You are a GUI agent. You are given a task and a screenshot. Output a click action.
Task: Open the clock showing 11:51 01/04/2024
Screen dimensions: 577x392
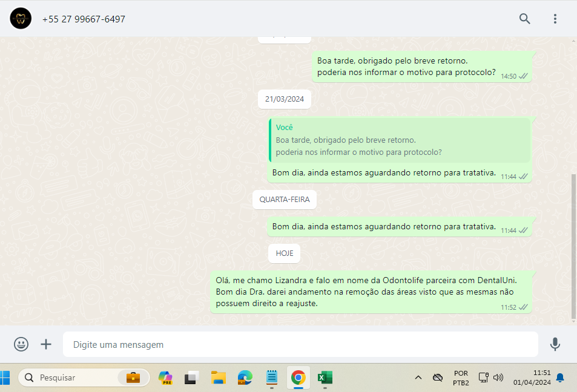coord(532,377)
